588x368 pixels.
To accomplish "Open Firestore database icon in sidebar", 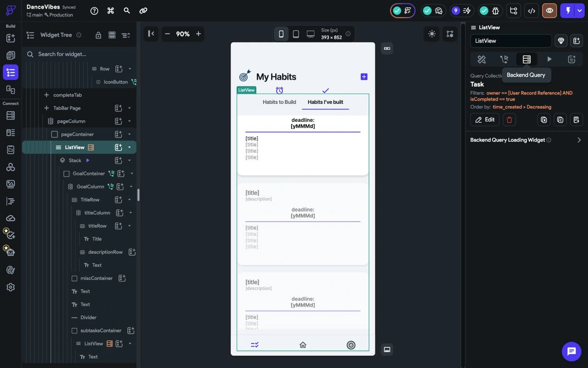I will [x=11, y=115].
